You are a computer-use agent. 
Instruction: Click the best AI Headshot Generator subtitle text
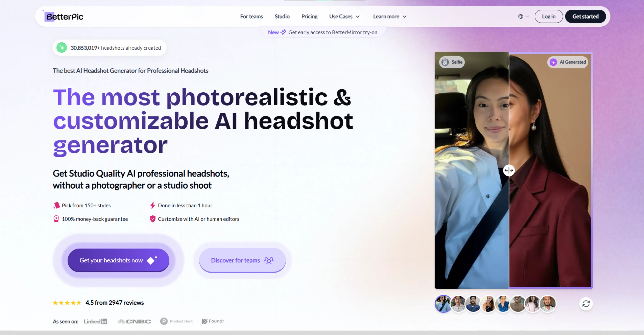coord(130,71)
